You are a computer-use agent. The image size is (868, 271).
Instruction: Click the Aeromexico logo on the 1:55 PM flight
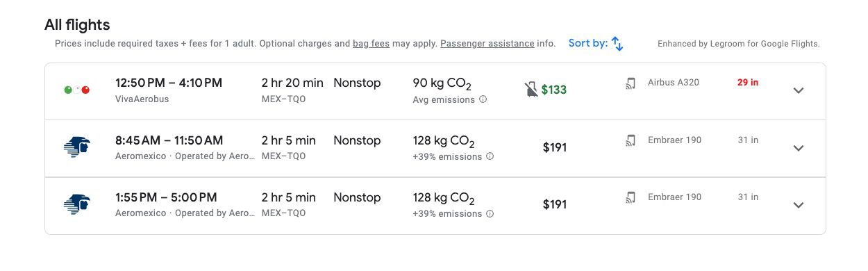click(x=77, y=204)
